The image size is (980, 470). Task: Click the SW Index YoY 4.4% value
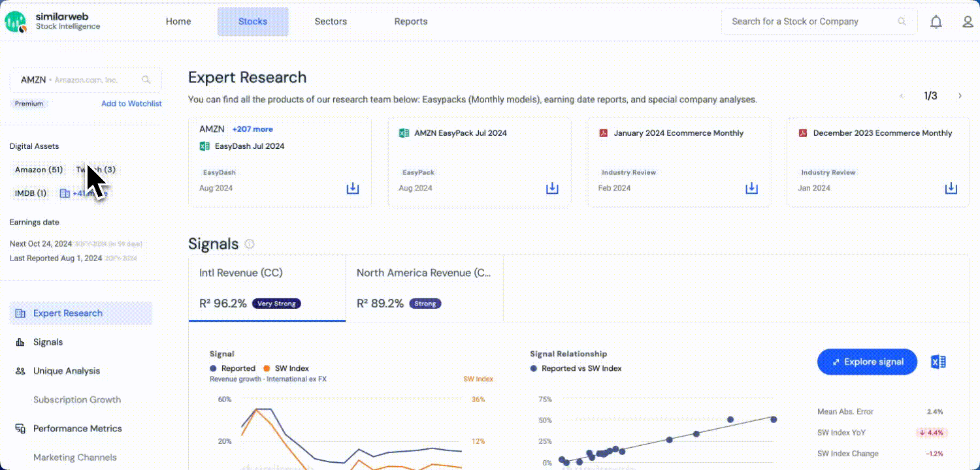pyautogui.click(x=932, y=432)
